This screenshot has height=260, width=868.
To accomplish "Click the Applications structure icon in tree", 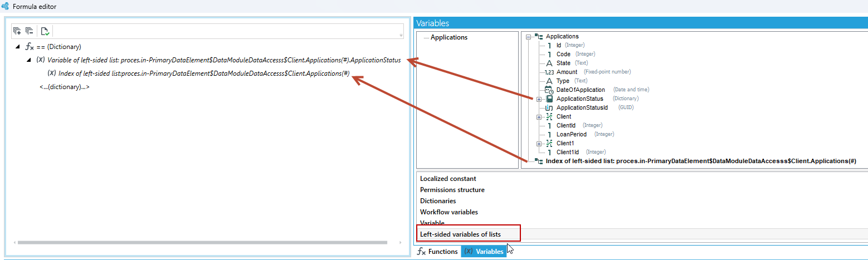I will 539,37.
